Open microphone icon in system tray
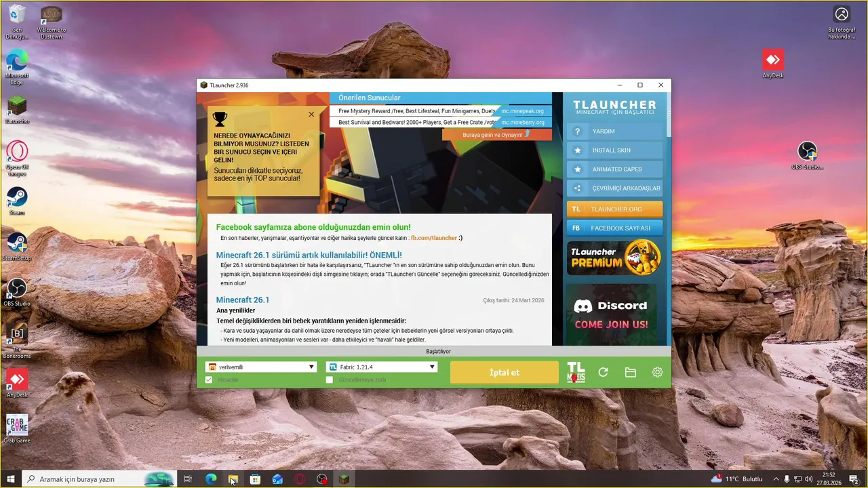The width and height of the screenshot is (868, 488). tap(787, 479)
